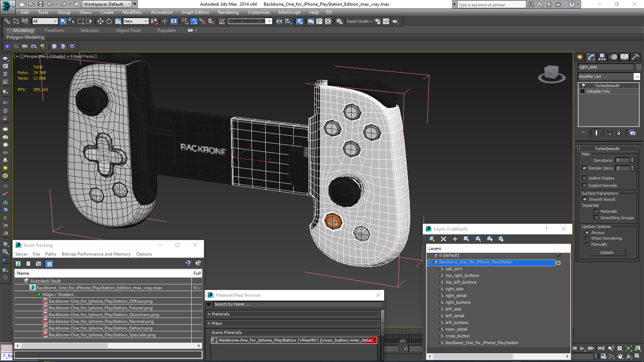Image resolution: width=644 pixels, height=362 pixels.
Task: Click the Select and Link icon
Action: pyautogui.click(x=7, y=21)
